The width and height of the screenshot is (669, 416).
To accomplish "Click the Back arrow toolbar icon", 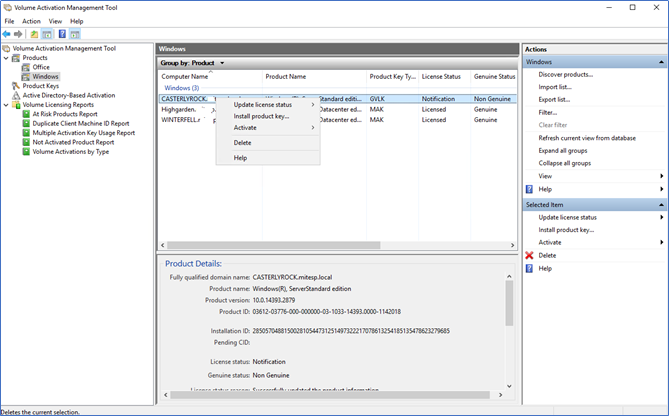I will click(6, 34).
